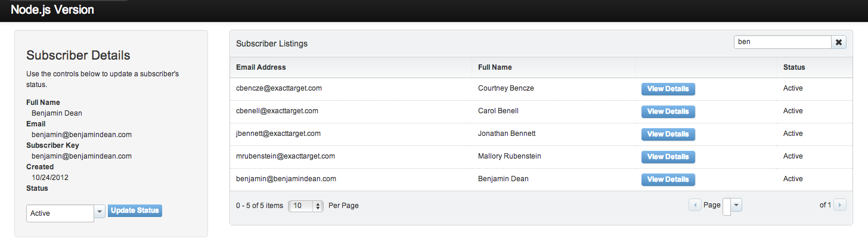Show details for Mallory Rubenstein
This screenshot has height=245, width=868.
pos(668,157)
